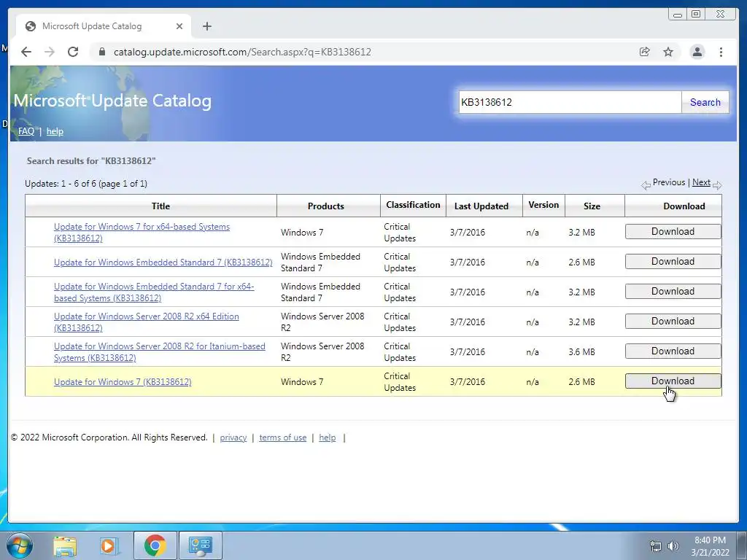Close the Microsoft Update Catalog tab

coord(179,26)
